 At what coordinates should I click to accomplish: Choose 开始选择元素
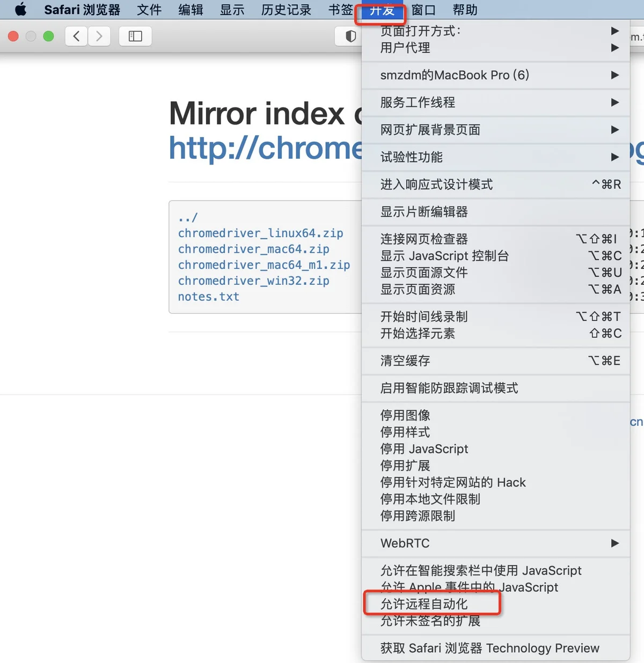point(496,333)
